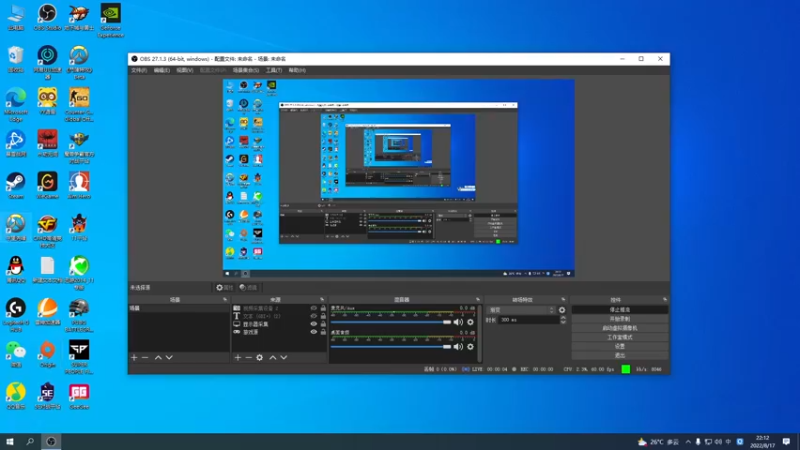This screenshot has width=800, height=450.
Task: Pop out the Audio Mixer dock header icon
Action: 478,299
